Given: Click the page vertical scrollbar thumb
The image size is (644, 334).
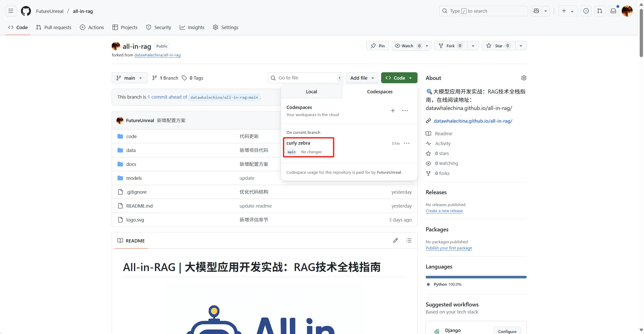Looking at the screenshot, I should [x=641, y=33].
